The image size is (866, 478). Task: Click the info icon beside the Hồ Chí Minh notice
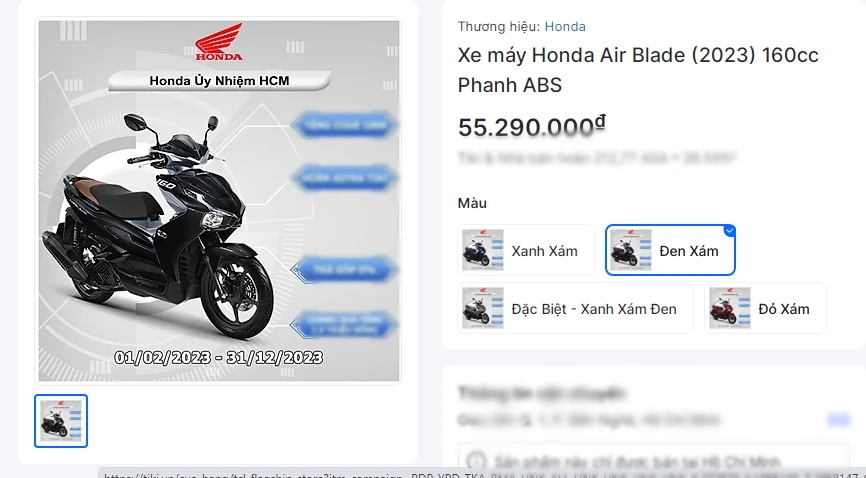point(477,461)
